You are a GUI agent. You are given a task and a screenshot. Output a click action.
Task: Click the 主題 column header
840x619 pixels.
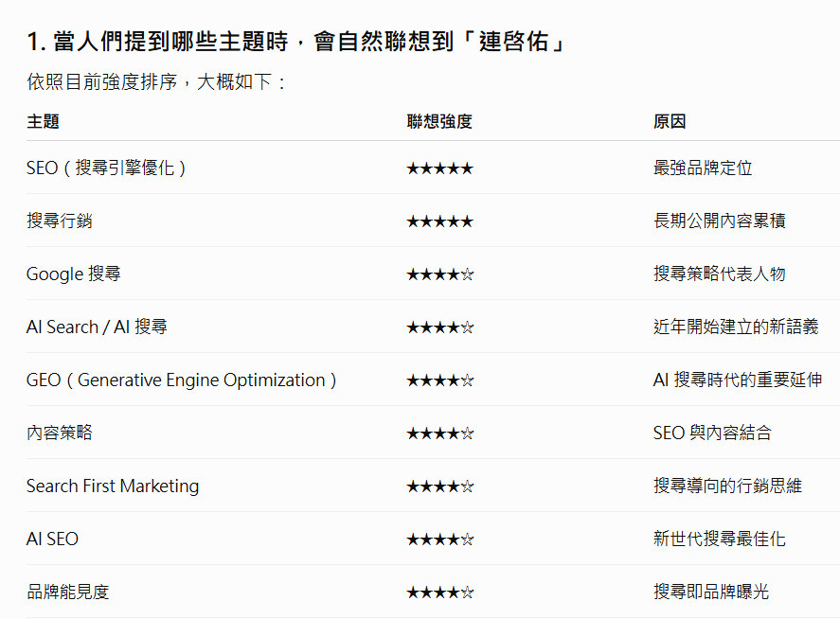pyautogui.click(x=43, y=121)
